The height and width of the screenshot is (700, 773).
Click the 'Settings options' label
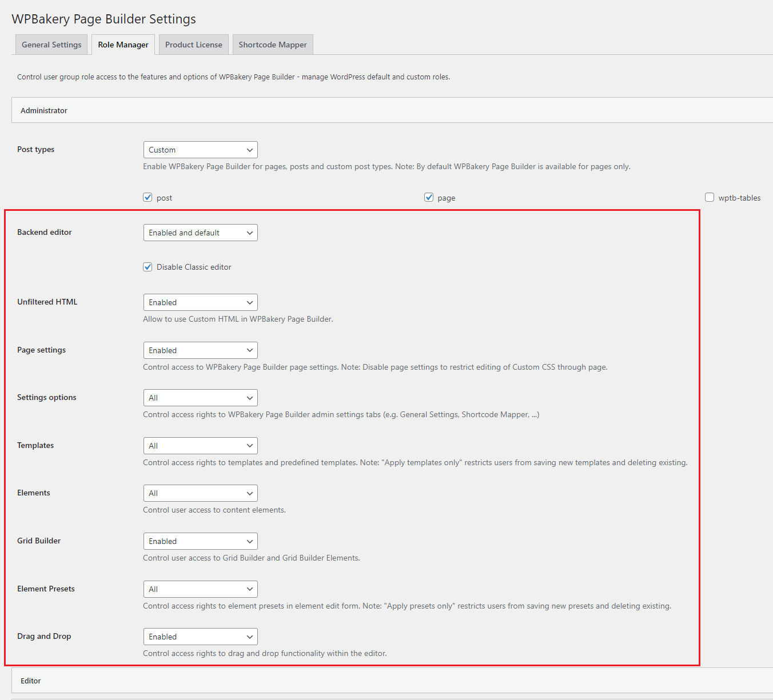point(46,397)
